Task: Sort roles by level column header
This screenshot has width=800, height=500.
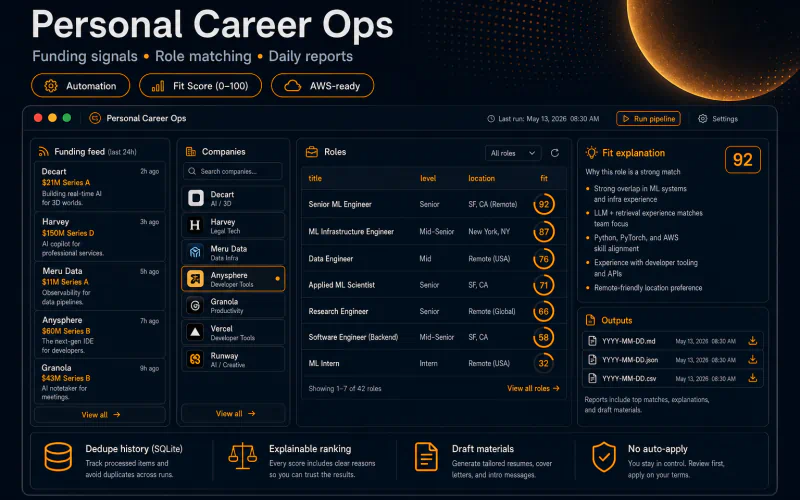Action: click(x=428, y=178)
